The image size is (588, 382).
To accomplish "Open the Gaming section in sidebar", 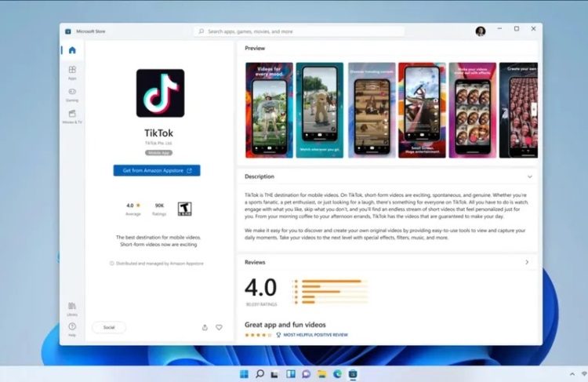I will click(72, 94).
